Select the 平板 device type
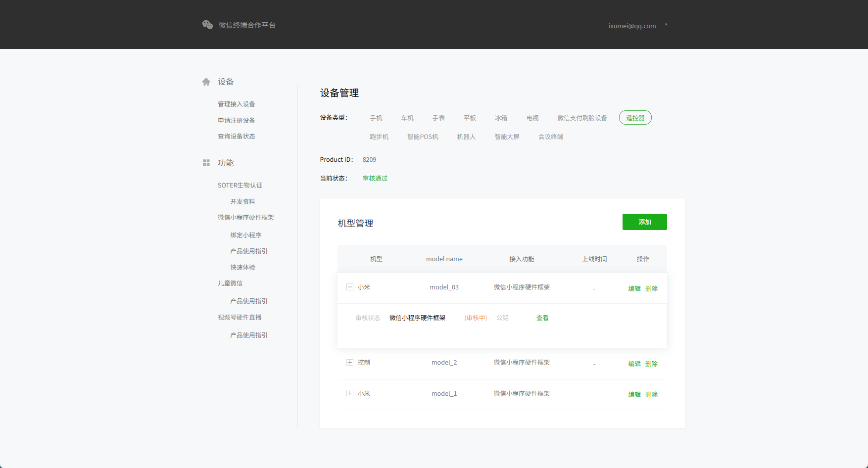Screen dimensions: 868x468 click(x=470, y=118)
